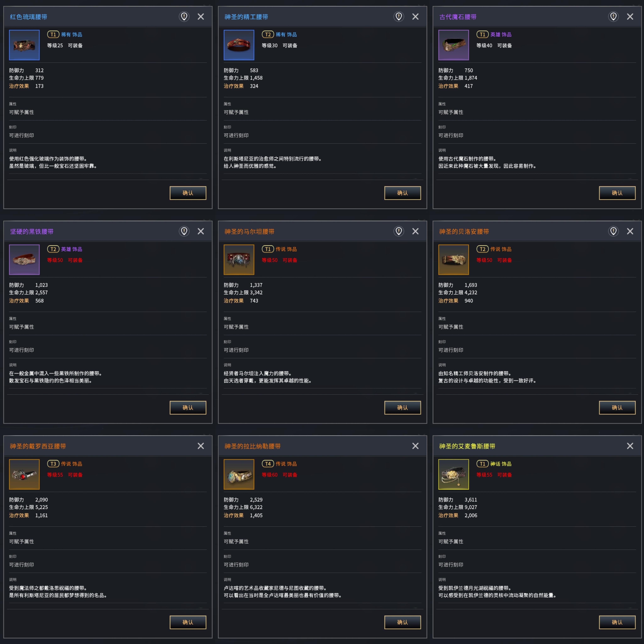This screenshot has width=644, height=644.
Task: Click the 神圣的贝洛安腰带 item thumbnail
Action: click(454, 260)
